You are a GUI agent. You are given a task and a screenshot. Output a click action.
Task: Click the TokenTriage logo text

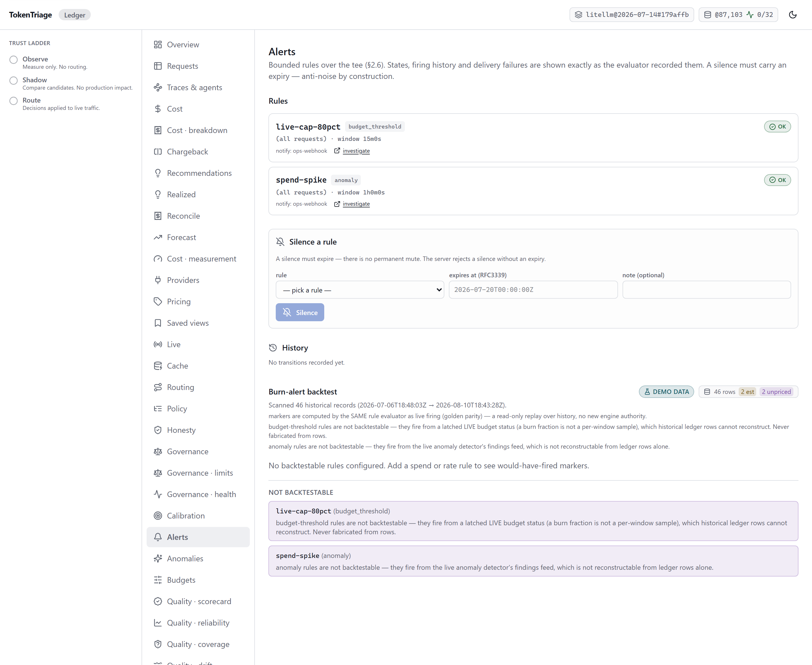coord(31,15)
